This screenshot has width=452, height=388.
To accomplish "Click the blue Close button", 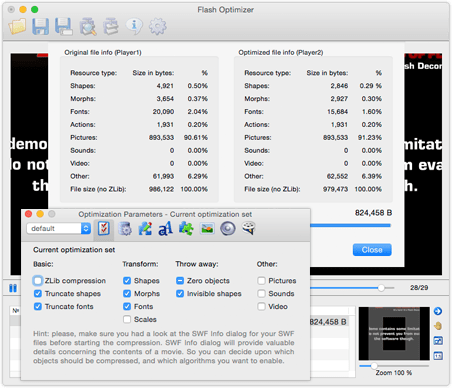I will click(372, 250).
